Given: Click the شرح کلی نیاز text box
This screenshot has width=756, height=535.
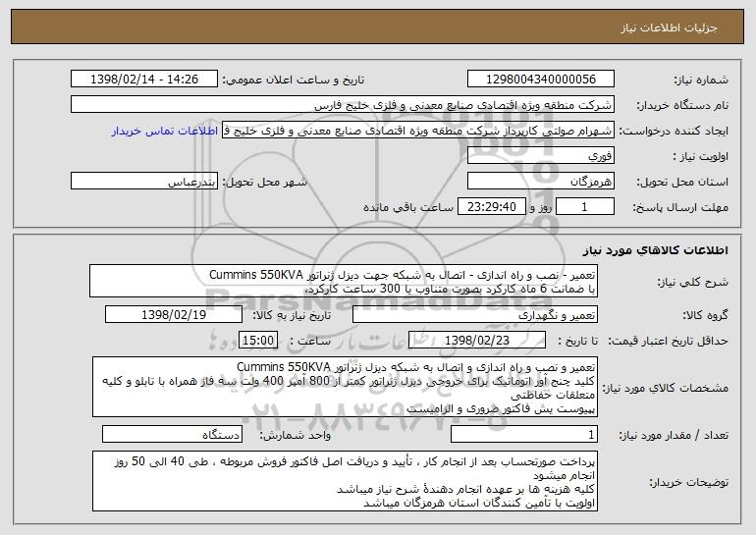Looking at the screenshot, I should (344, 281).
